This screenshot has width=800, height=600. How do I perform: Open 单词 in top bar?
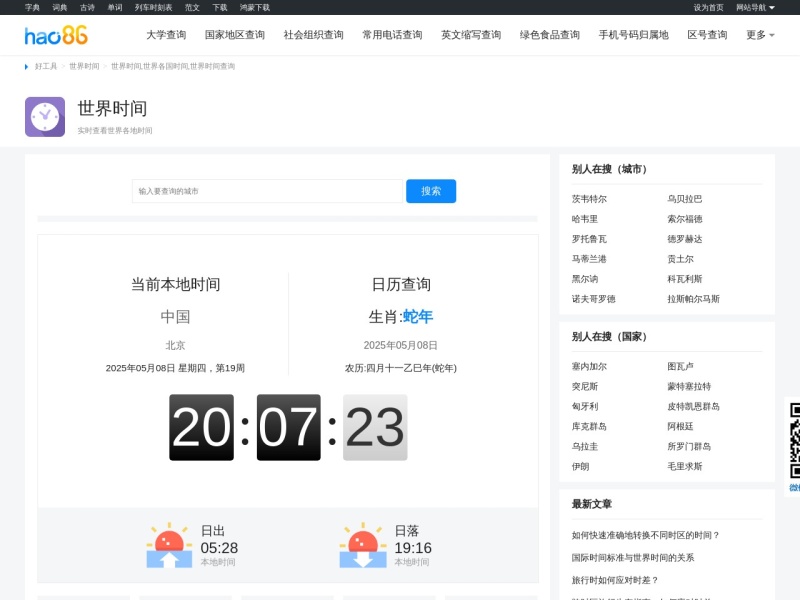[115, 8]
